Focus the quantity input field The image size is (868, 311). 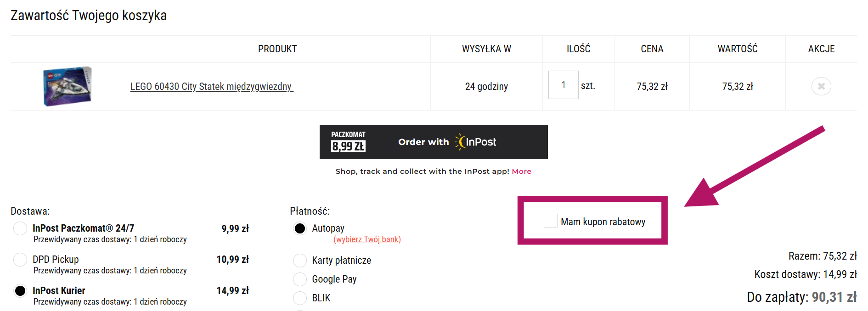click(x=563, y=85)
